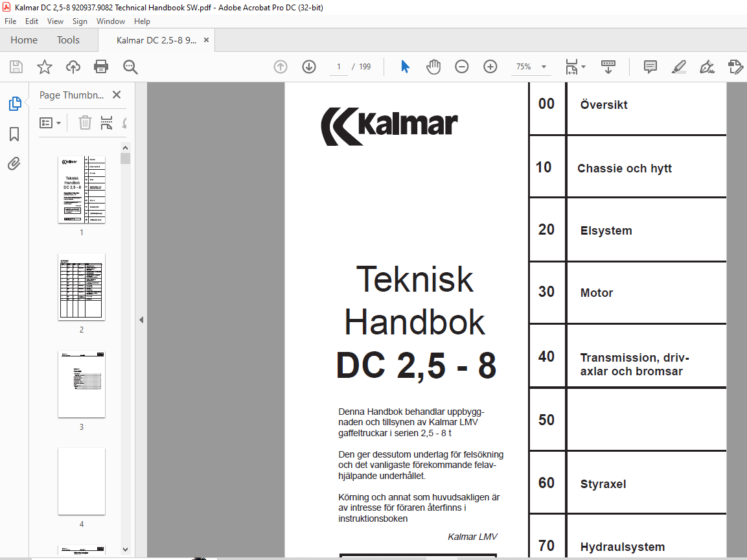The width and height of the screenshot is (747, 560).
Task: Select the Highlight text pen tool
Action: coord(679,67)
